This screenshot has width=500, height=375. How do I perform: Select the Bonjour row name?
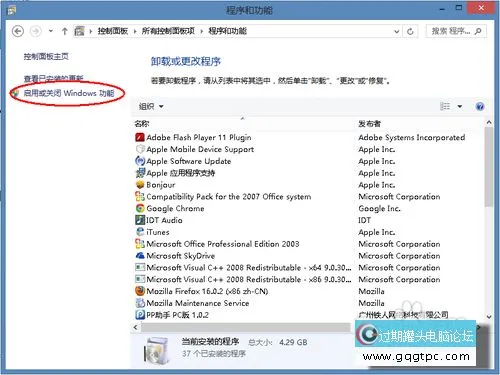(x=161, y=185)
